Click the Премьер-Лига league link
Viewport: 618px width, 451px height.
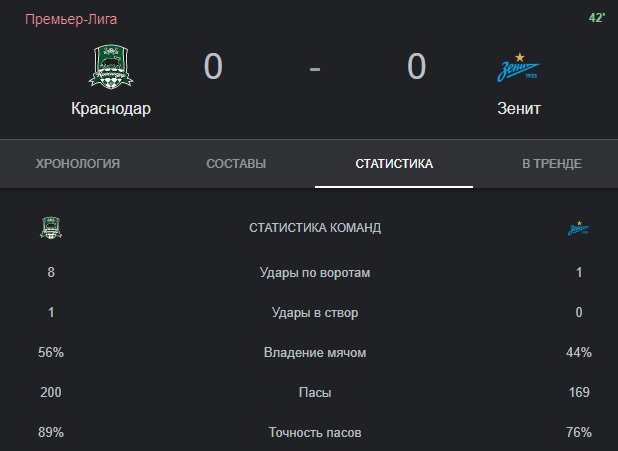71,19
